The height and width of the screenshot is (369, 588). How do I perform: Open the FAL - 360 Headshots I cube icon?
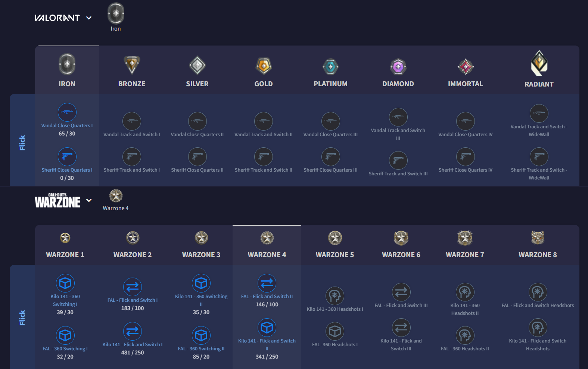point(335,331)
